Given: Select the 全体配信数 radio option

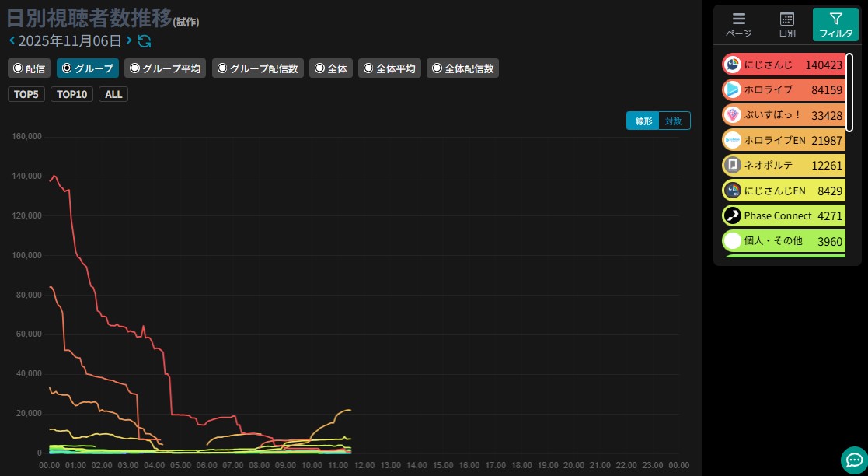Looking at the screenshot, I should click(x=462, y=68).
